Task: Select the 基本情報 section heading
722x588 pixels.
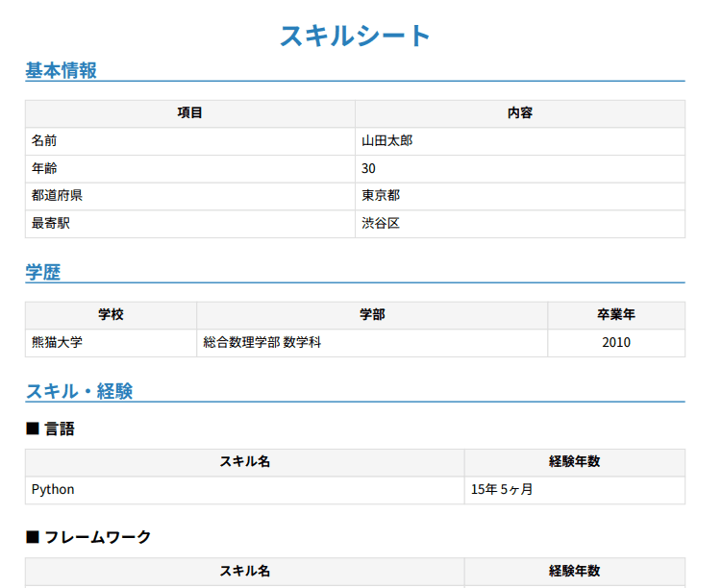Action: click(x=61, y=70)
